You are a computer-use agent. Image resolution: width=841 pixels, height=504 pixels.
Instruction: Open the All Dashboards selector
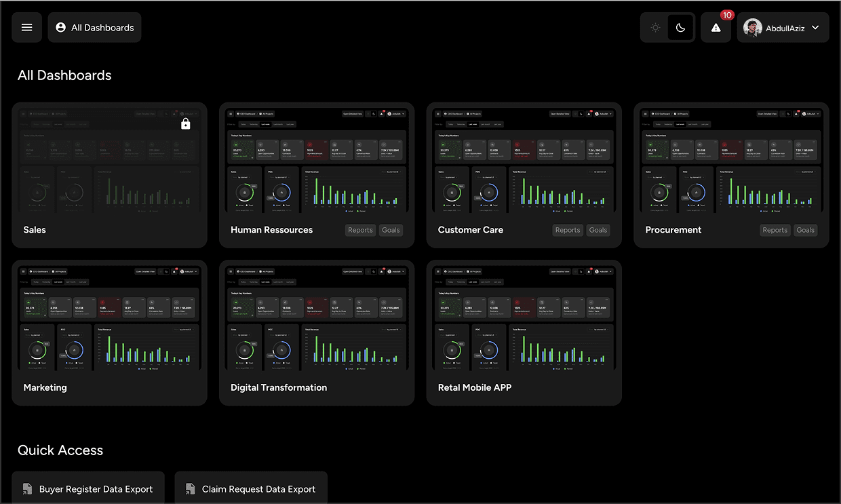[x=95, y=28]
